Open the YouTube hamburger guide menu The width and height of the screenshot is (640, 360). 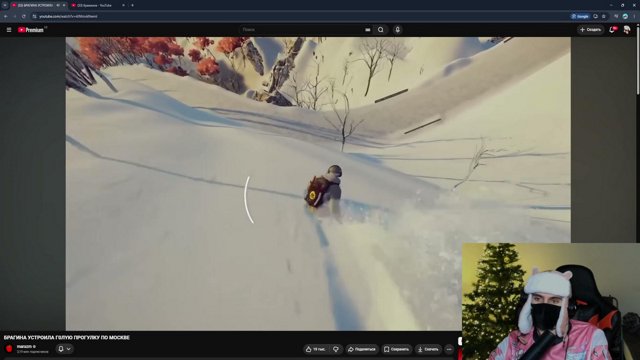click(9, 30)
